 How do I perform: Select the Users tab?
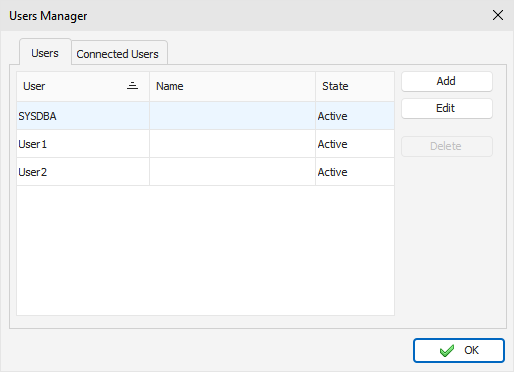pyautogui.click(x=45, y=52)
